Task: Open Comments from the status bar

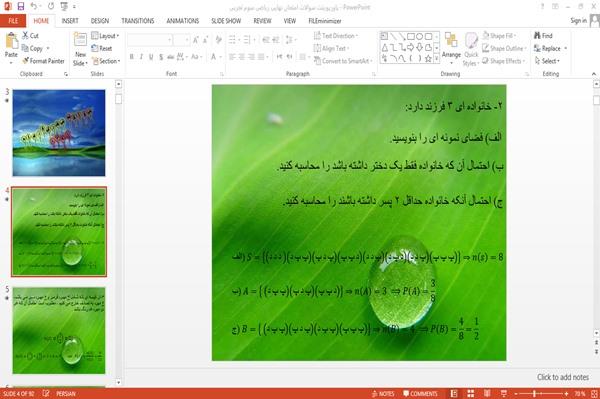Action: coord(420,394)
